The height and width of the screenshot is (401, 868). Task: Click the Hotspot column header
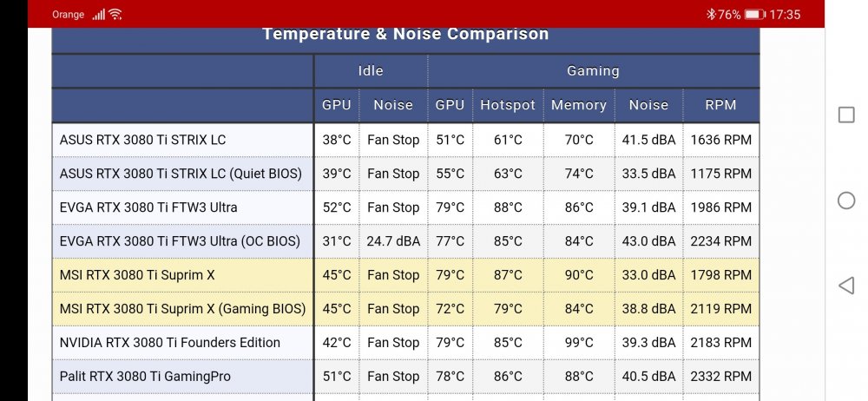[508, 105]
